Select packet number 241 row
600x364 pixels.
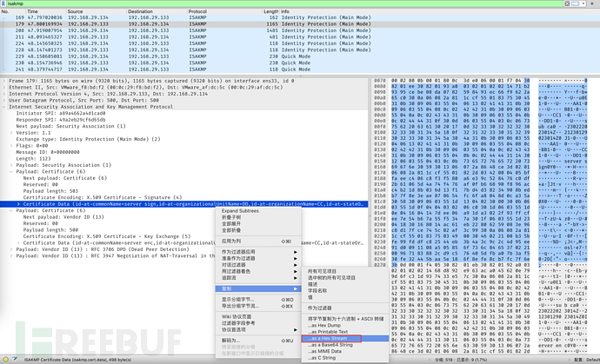tap(300, 69)
